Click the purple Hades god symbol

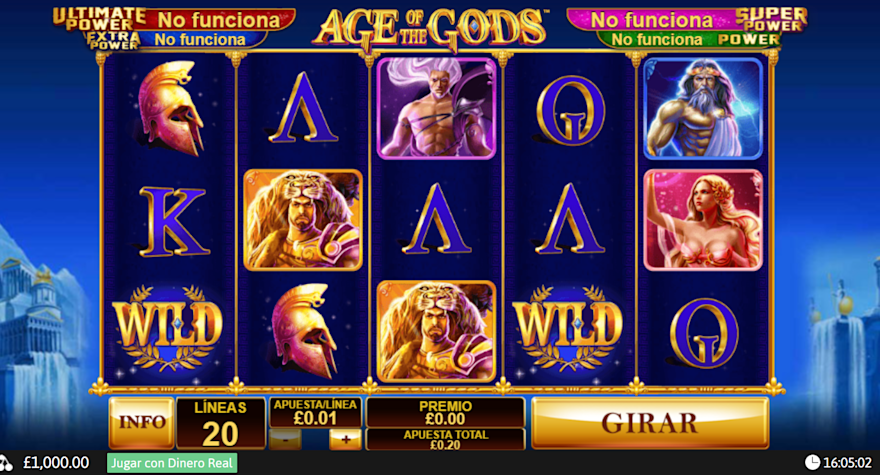click(436, 108)
